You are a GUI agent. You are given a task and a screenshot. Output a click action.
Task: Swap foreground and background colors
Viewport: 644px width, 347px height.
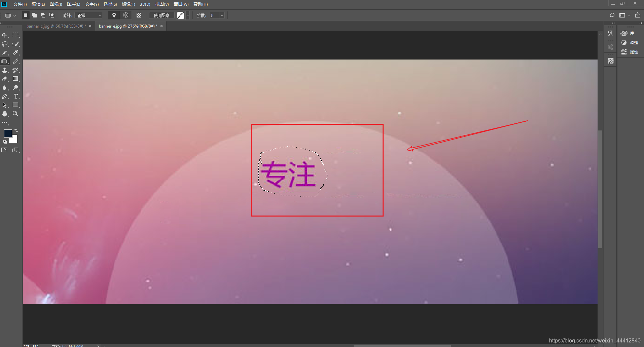[16, 130]
